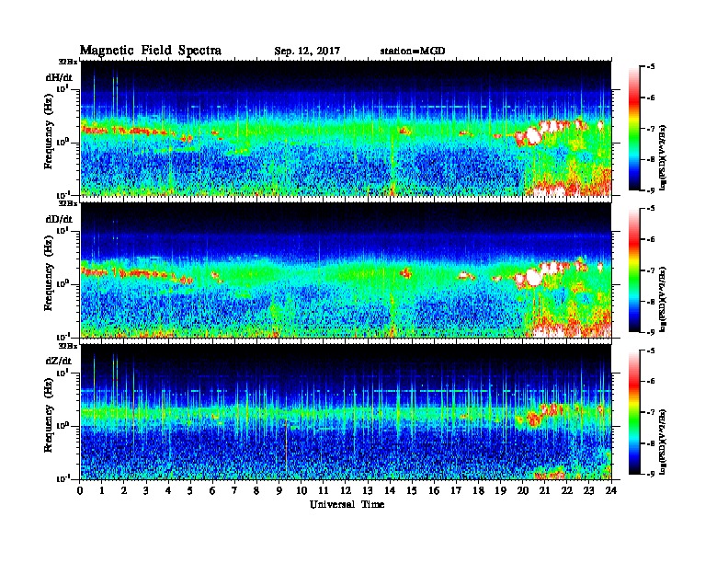The image size is (728, 563).
Task: Click hour tick label "3" on time axis
Action: click(146, 490)
